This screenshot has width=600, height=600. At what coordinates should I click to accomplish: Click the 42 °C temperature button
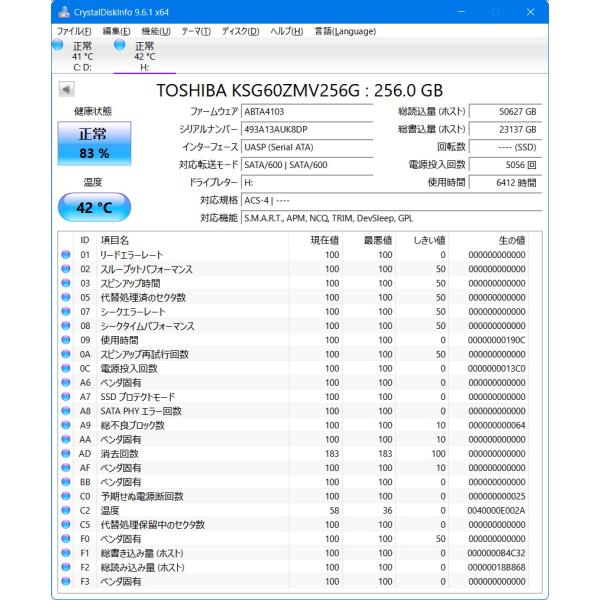click(94, 207)
